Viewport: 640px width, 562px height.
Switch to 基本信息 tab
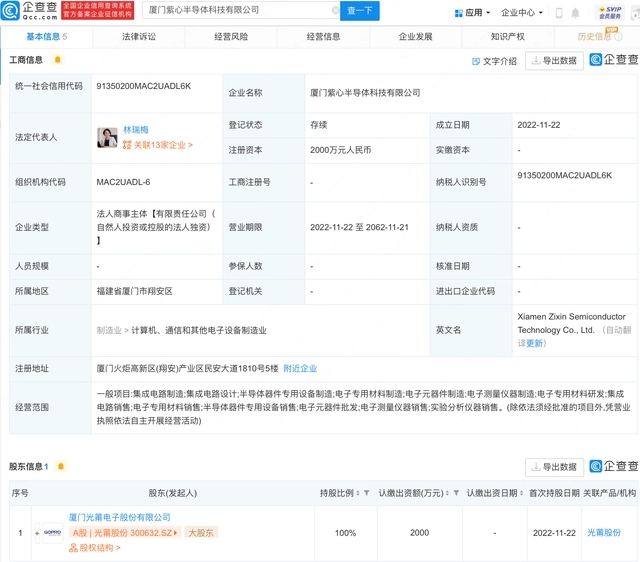coord(47,37)
